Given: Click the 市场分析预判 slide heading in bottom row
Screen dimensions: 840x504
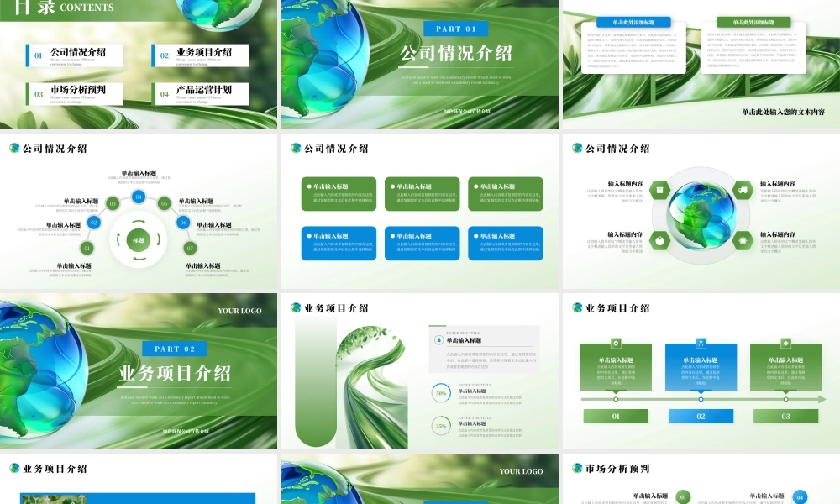Looking at the screenshot, I should point(617,469).
